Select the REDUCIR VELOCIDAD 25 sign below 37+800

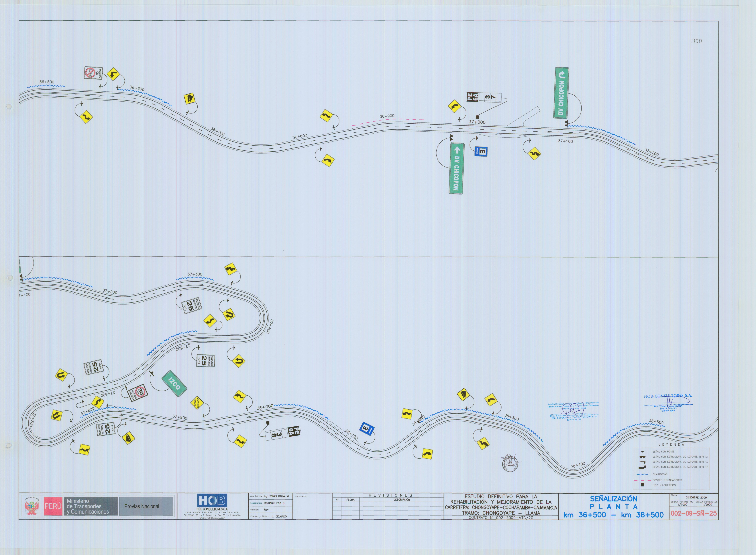click(x=106, y=429)
